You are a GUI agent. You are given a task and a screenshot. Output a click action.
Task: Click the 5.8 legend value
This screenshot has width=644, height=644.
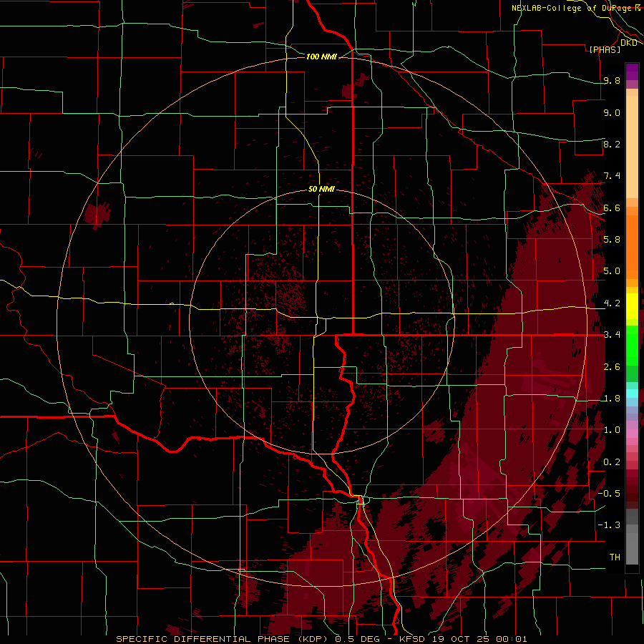coord(612,239)
